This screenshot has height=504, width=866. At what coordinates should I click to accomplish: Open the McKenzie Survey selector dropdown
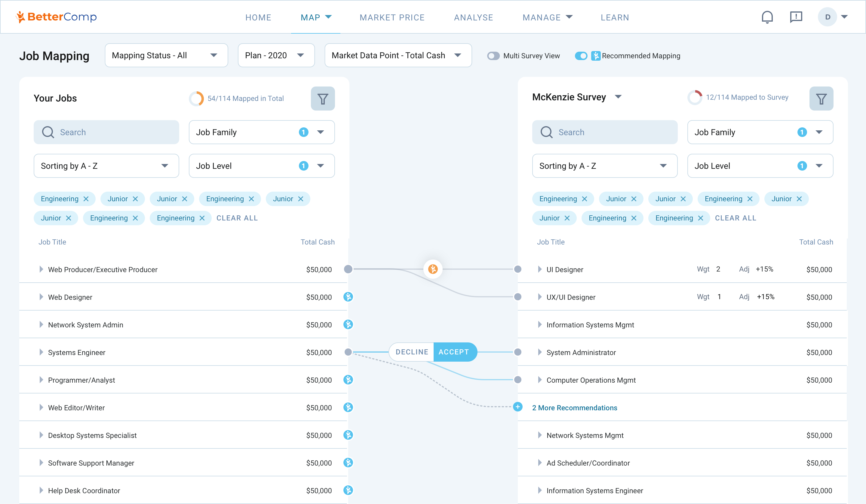point(618,97)
